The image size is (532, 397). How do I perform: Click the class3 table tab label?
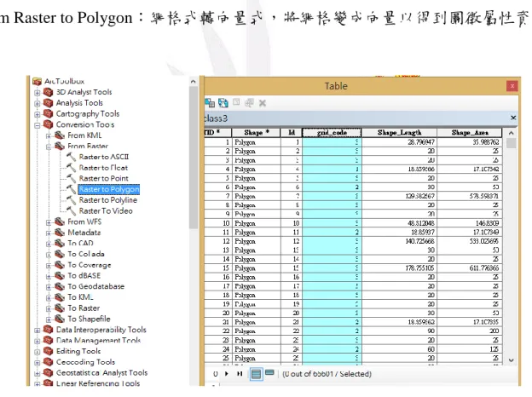(x=216, y=118)
